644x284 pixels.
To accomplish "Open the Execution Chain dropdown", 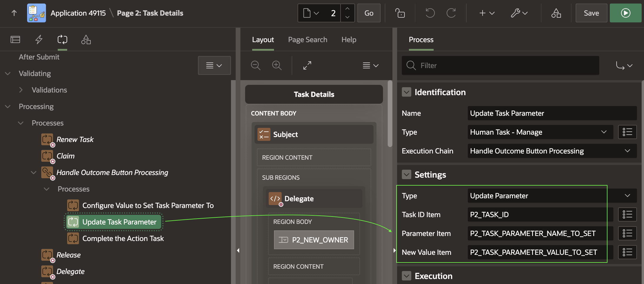I will [x=552, y=151].
